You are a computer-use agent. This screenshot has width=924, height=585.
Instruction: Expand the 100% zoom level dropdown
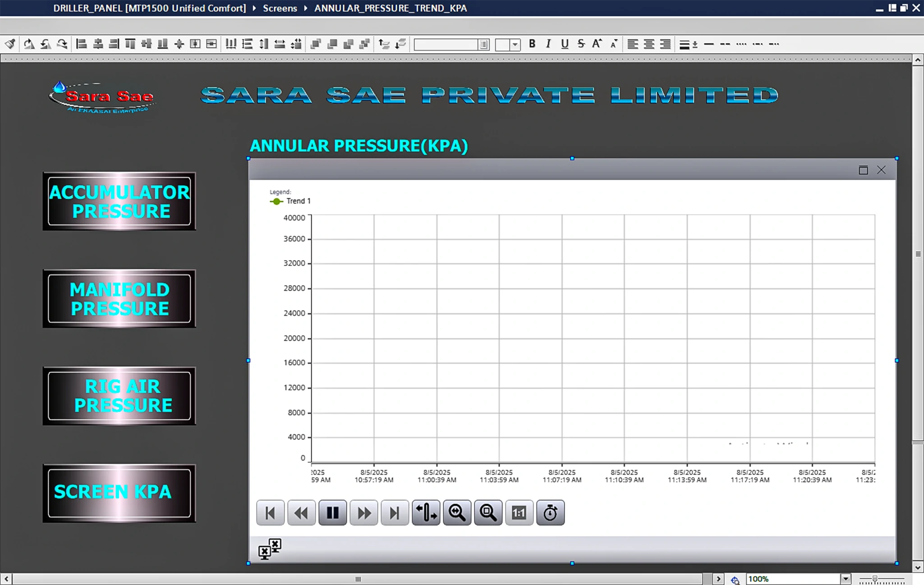pyautogui.click(x=846, y=579)
